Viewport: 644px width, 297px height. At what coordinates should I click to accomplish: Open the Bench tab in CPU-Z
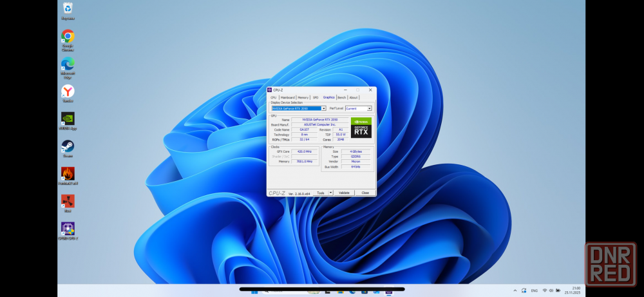pyautogui.click(x=341, y=97)
